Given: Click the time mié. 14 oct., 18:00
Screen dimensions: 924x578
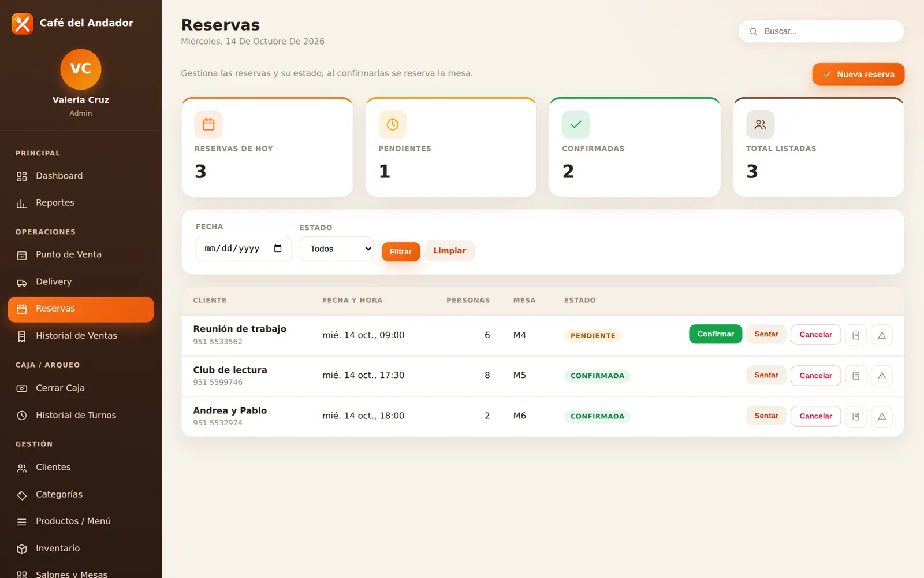Looking at the screenshot, I should click(363, 416).
